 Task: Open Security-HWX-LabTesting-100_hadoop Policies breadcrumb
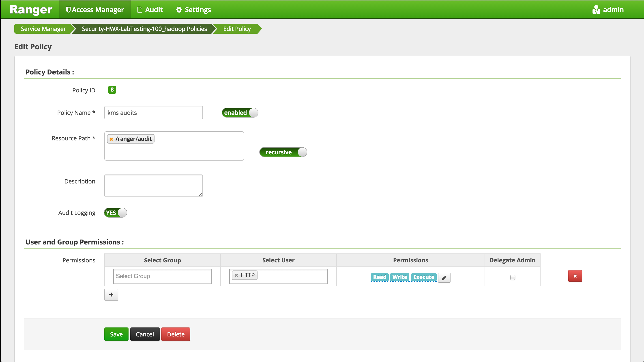coord(144,29)
